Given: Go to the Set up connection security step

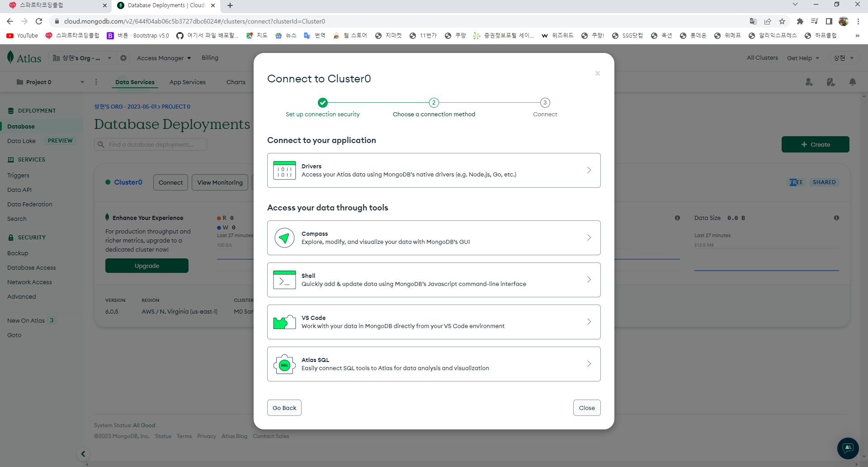Looking at the screenshot, I should pos(322,108).
